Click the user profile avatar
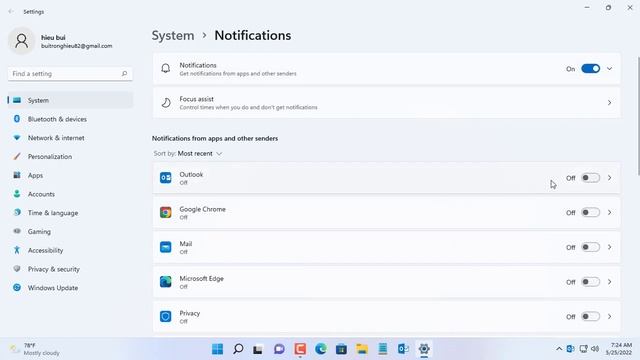The height and width of the screenshot is (360, 640). pos(22,41)
